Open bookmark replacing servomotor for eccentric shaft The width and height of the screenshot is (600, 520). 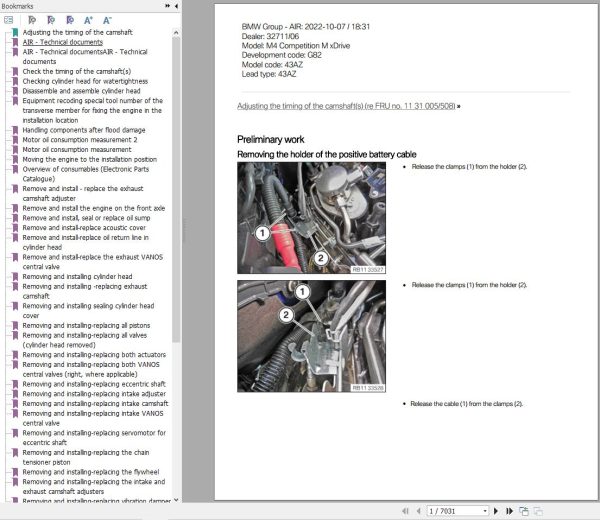94,438
